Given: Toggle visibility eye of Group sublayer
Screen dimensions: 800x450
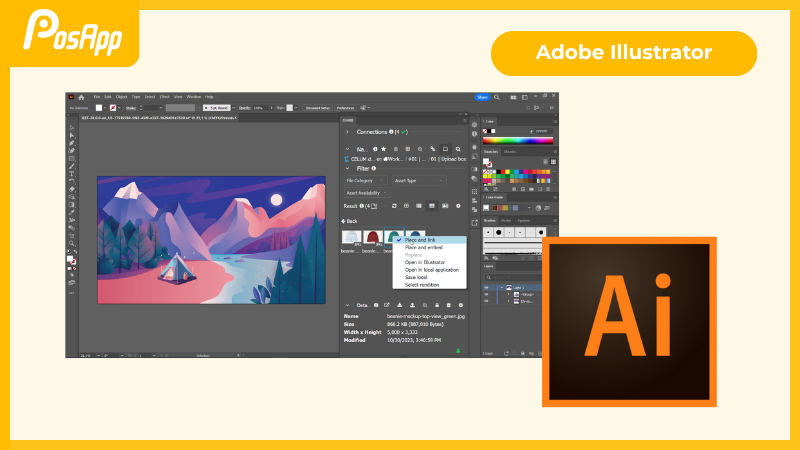Looking at the screenshot, I should [486, 294].
